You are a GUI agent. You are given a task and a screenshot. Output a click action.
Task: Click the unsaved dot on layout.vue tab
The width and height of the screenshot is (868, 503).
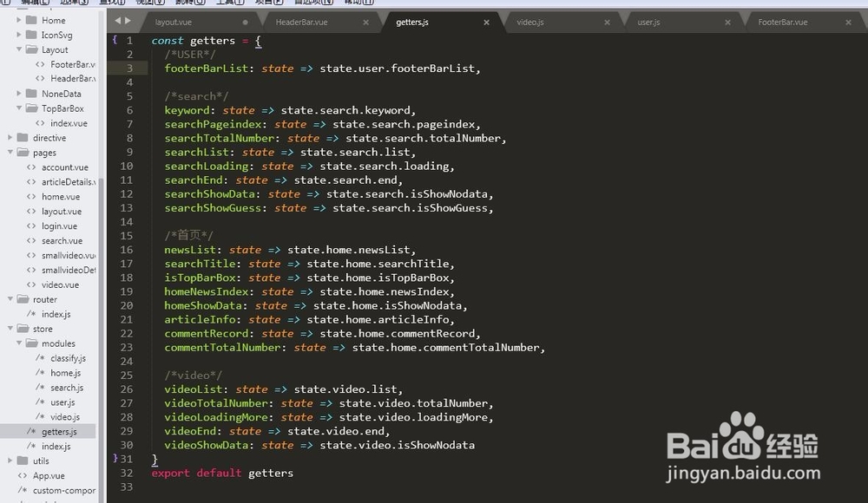(x=246, y=23)
